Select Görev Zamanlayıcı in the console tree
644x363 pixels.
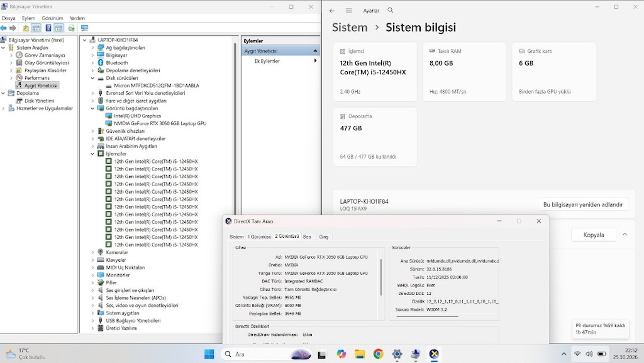pyautogui.click(x=45, y=55)
